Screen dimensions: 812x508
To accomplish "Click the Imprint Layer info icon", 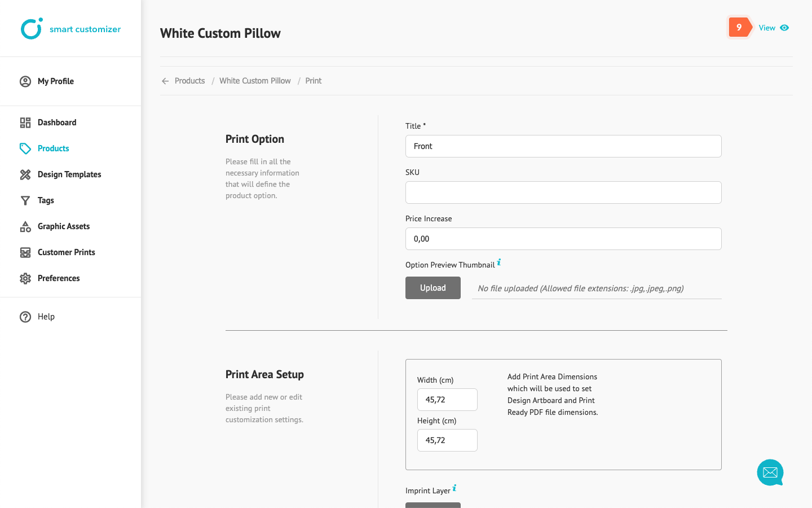I will pyautogui.click(x=454, y=488).
